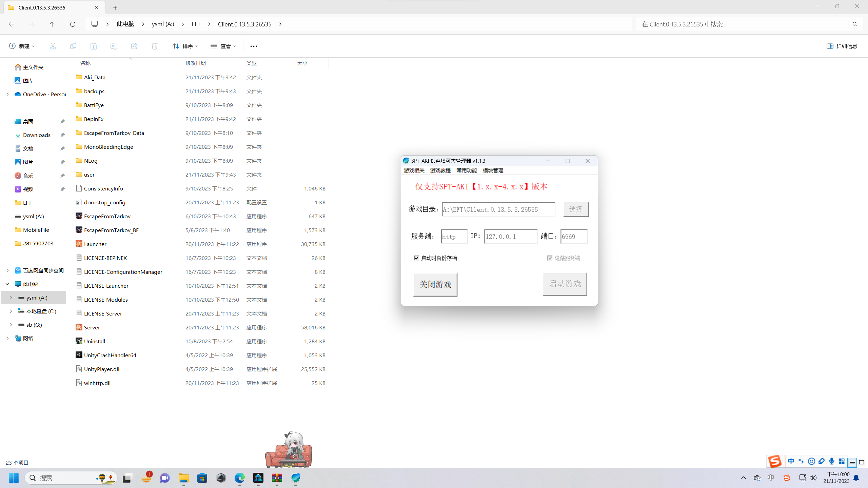Open the Launcher application file
868x488 pixels.
point(95,244)
